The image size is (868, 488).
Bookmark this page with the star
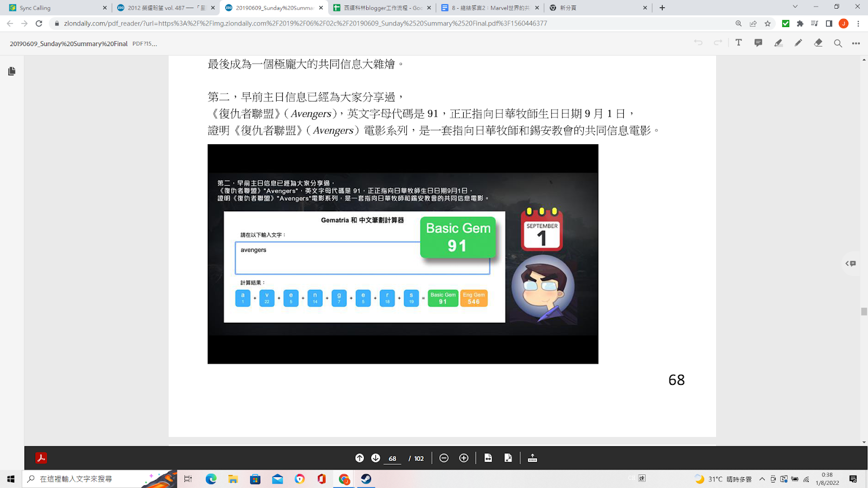point(768,23)
